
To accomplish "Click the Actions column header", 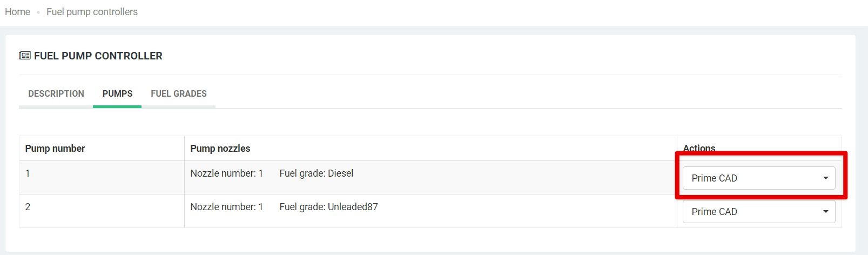I will tap(699, 148).
